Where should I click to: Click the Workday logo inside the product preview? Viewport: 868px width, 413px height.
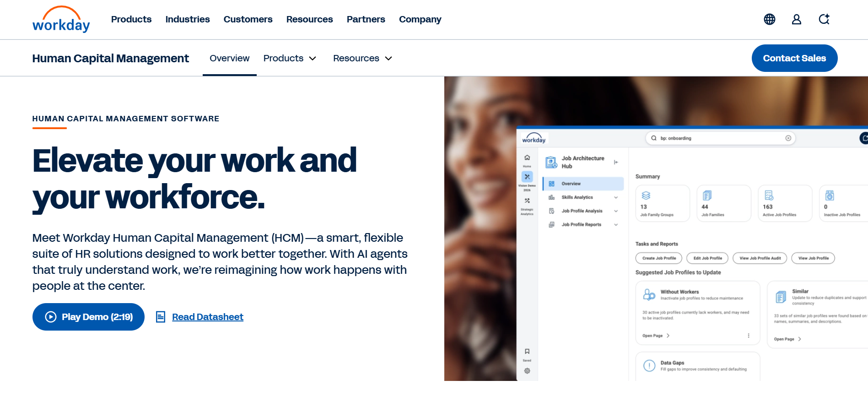[534, 138]
